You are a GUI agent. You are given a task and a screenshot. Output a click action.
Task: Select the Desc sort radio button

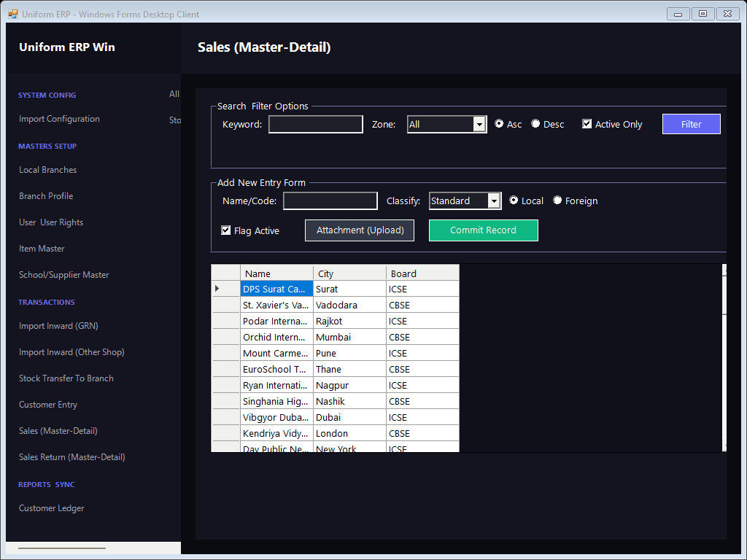point(536,124)
